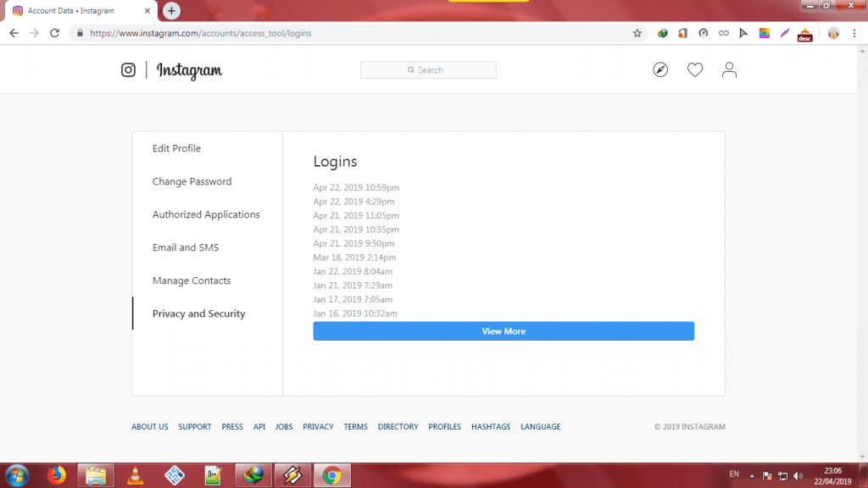This screenshot has height=488, width=868.
Task: Show hidden tray icons arrow
Action: click(x=752, y=476)
